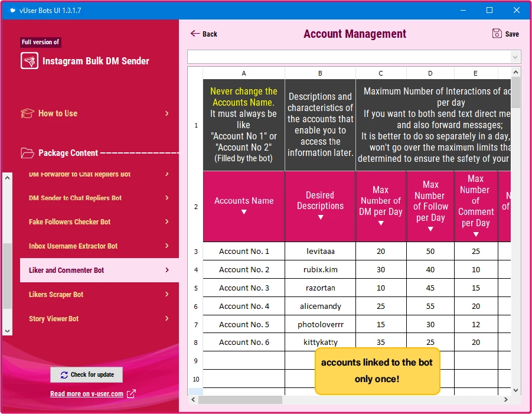The image size is (532, 414).
Task: Expand Liker and Commenter Bot chevron
Action: tap(167, 270)
